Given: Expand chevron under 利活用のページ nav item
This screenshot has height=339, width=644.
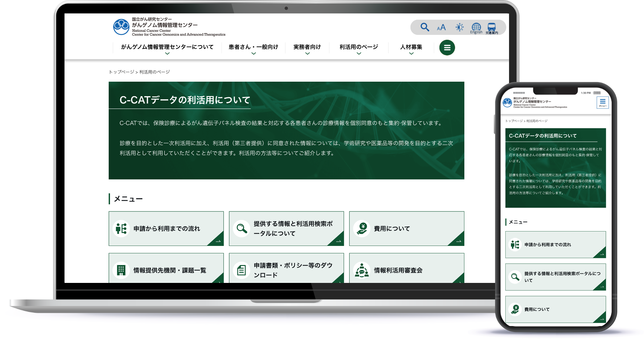Looking at the screenshot, I should 359,54.
